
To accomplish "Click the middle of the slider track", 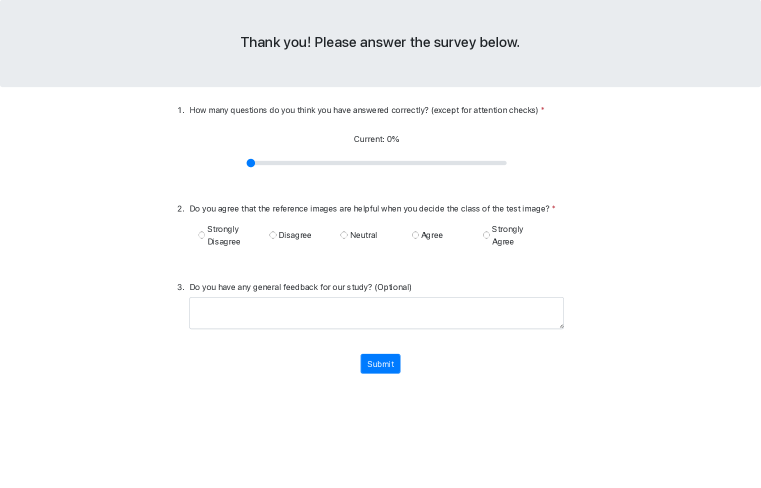I will pyautogui.click(x=378, y=163).
